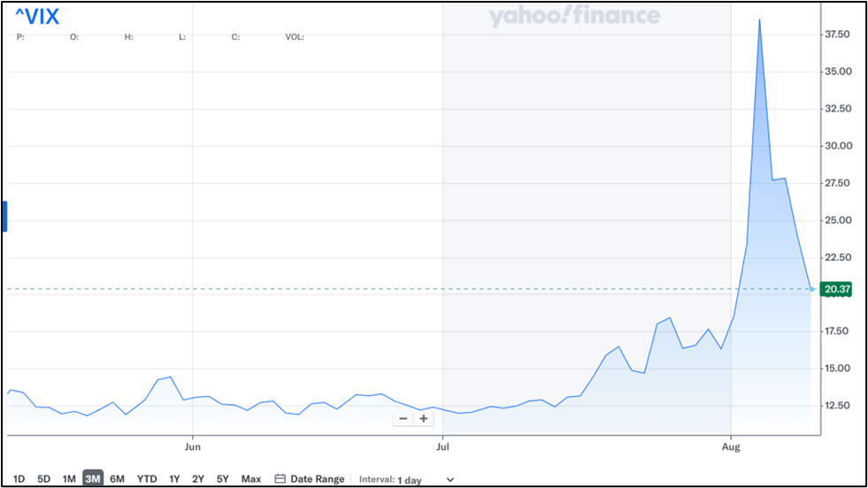Viewport: 868px width, 488px height.
Task: Select the 3M range button
Action: coord(93,479)
